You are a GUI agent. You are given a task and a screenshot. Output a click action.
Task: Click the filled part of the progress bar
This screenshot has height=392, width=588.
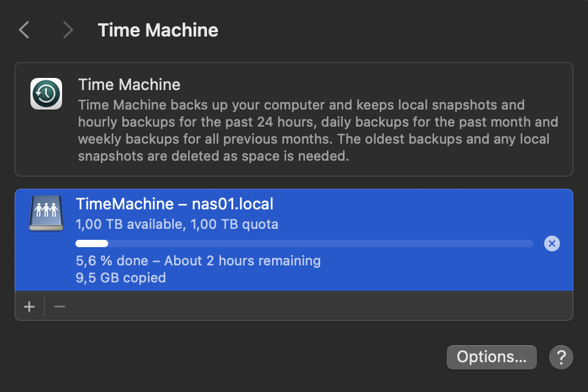91,243
